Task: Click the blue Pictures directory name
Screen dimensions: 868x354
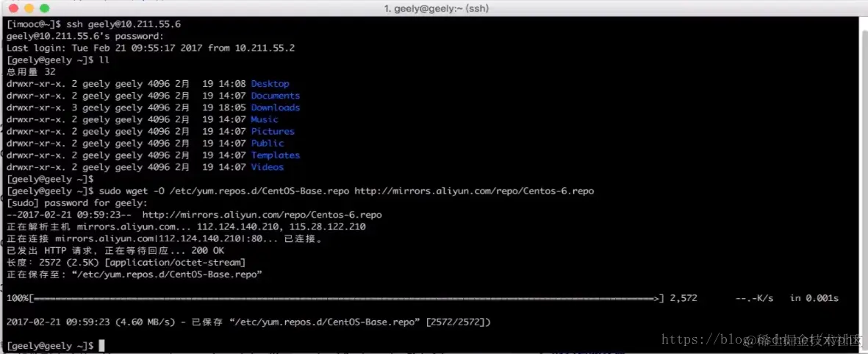Action: click(x=273, y=131)
